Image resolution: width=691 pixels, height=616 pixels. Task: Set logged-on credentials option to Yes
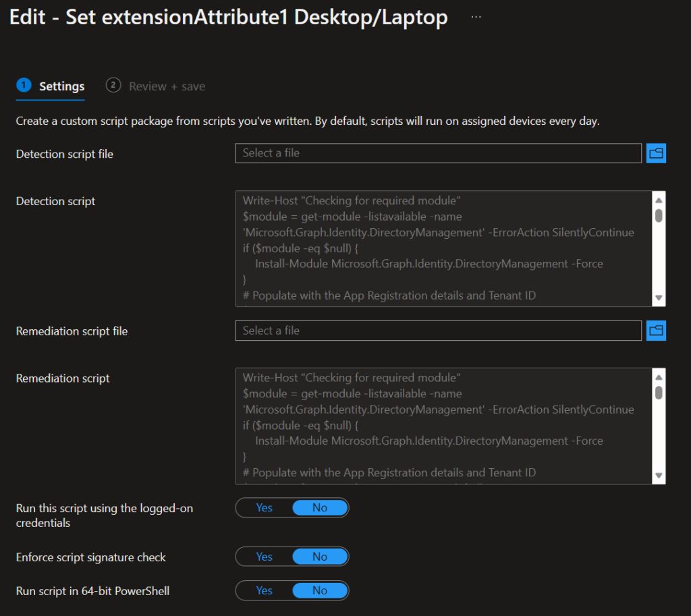[265, 507]
